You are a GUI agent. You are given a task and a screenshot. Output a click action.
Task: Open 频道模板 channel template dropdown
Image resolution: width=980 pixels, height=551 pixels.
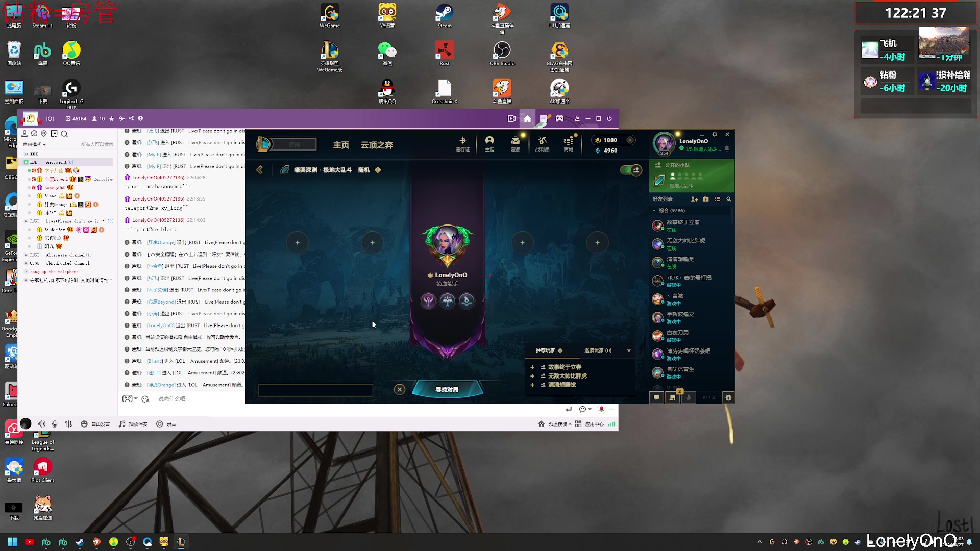555,424
